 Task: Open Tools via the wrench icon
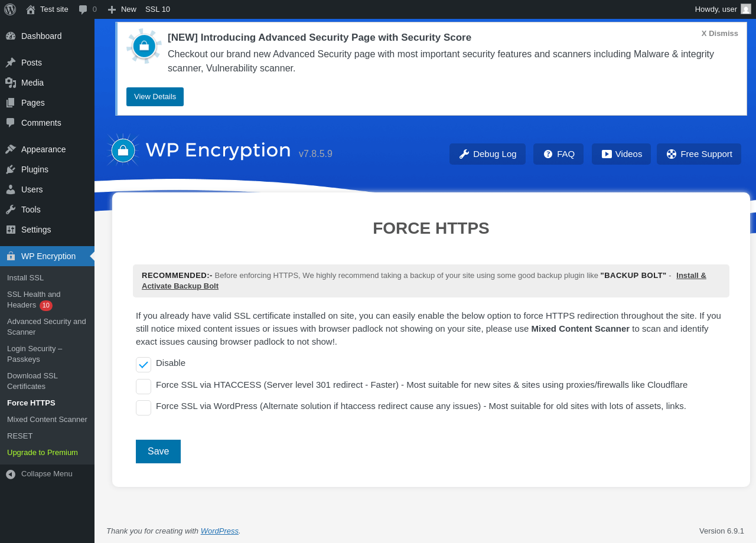click(x=11, y=210)
